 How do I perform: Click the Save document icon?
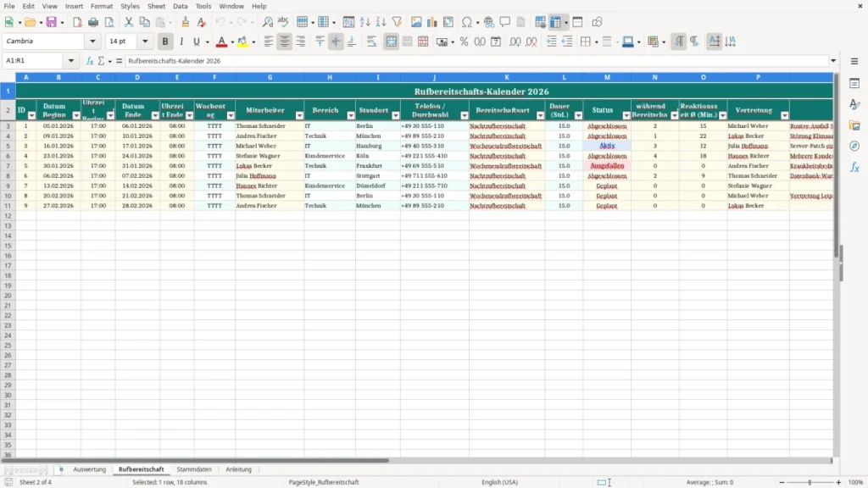click(52, 22)
